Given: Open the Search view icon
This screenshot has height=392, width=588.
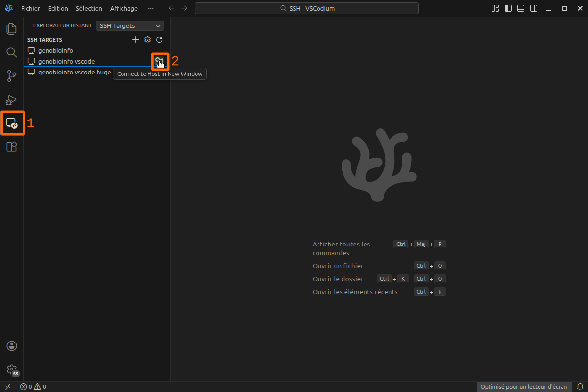Looking at the screenshot, I should click(x=11, y=52).
